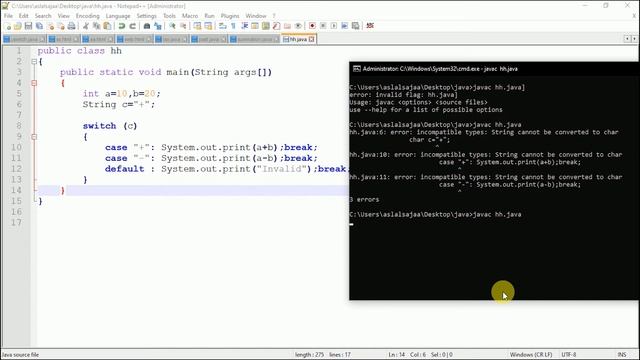Open the Language menu
This screenshot has width=640, height=360.
pos(118,16)
